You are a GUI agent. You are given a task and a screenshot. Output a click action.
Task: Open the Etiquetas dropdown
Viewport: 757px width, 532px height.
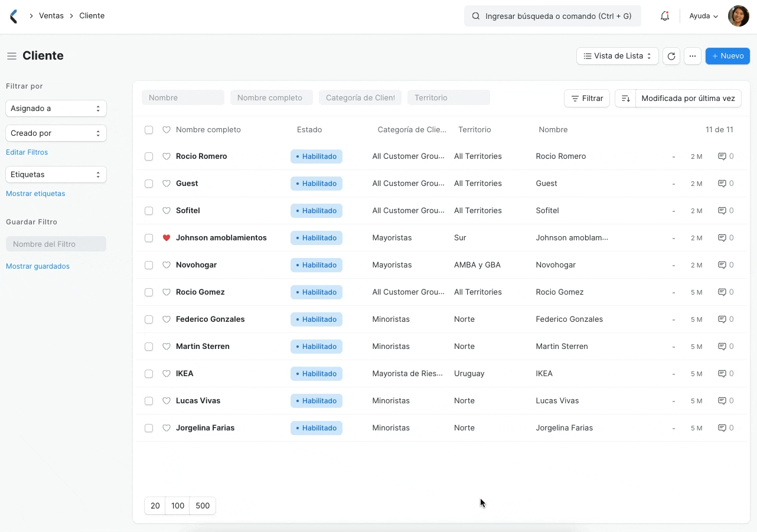56,175
